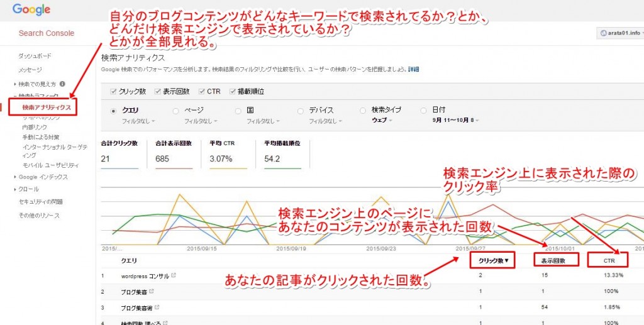Select the クエリ radio button
The image size is (644, 325).
[114, 111]
